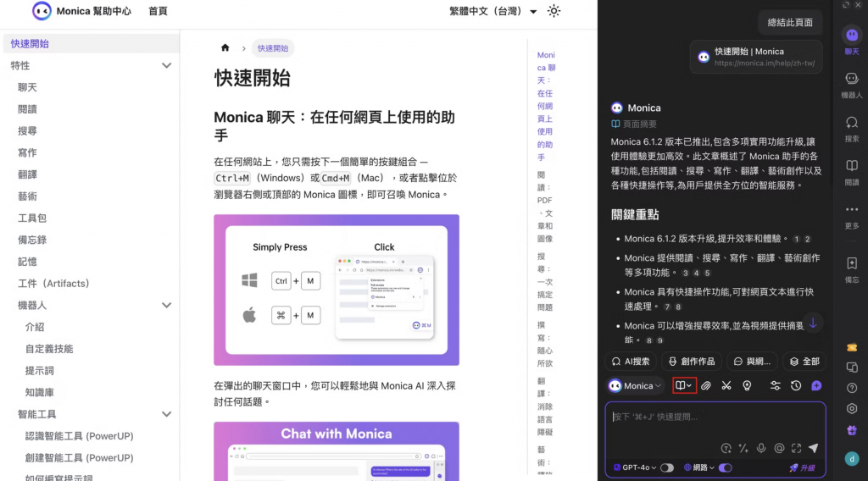This screenshot has width=868, height=481.
Task: Open the 閱讀 reading sidebar icon
Action: pos(852,173)
